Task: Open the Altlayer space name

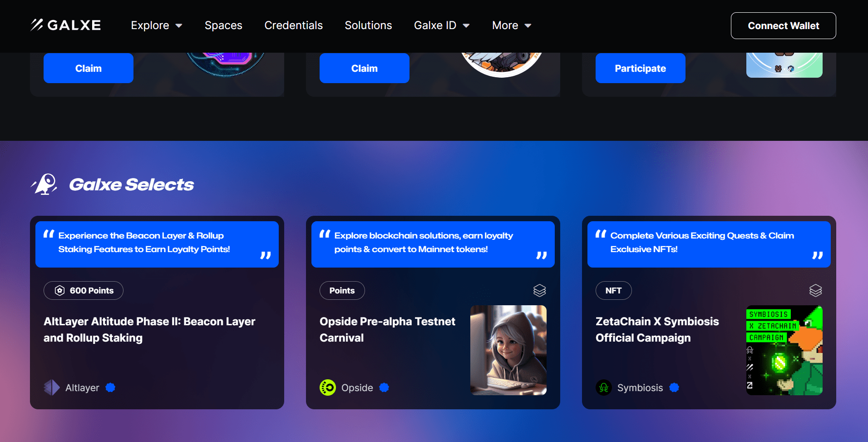Action: point(82,387)
